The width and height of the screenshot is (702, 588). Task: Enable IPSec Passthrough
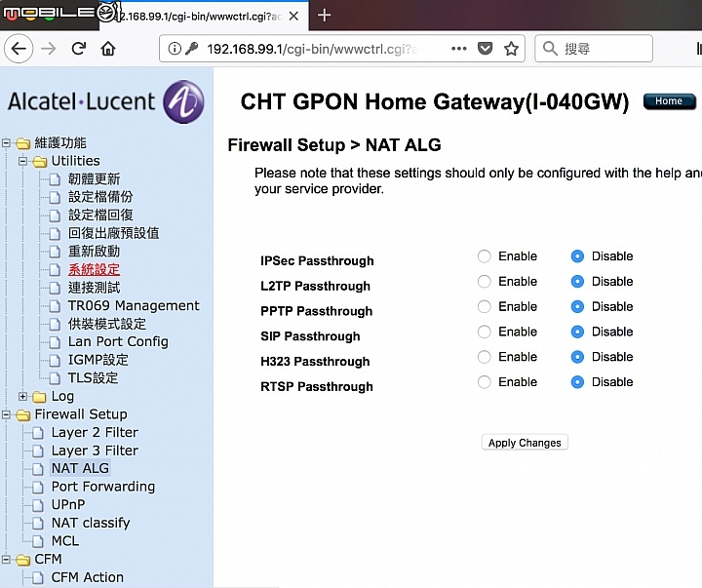484,256
